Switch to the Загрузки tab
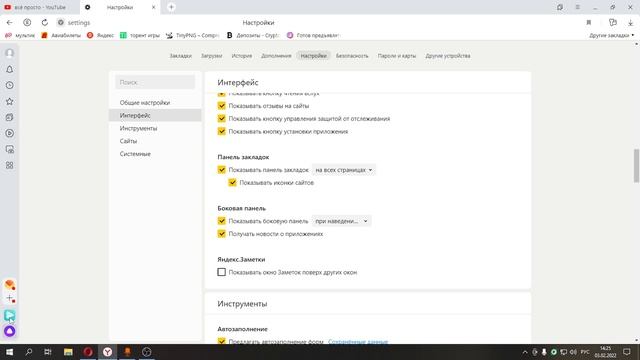The height and width of the screenshot is (360, 640). tap(211, 56)
